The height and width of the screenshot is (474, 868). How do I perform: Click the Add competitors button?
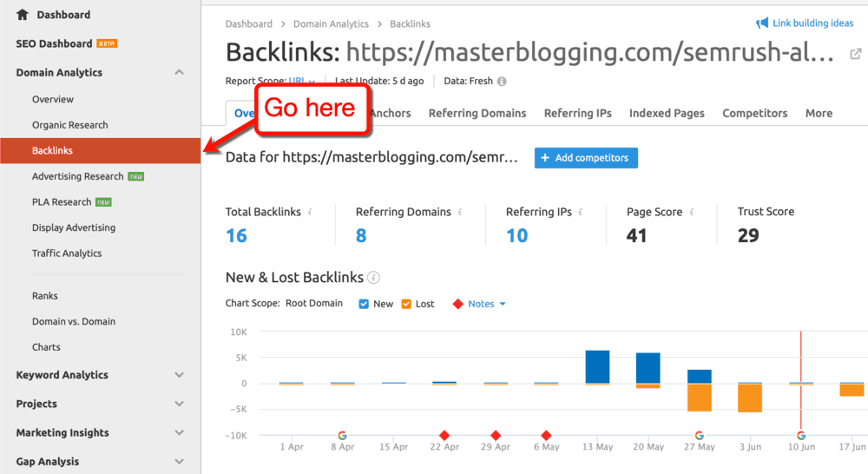[586, 158]
